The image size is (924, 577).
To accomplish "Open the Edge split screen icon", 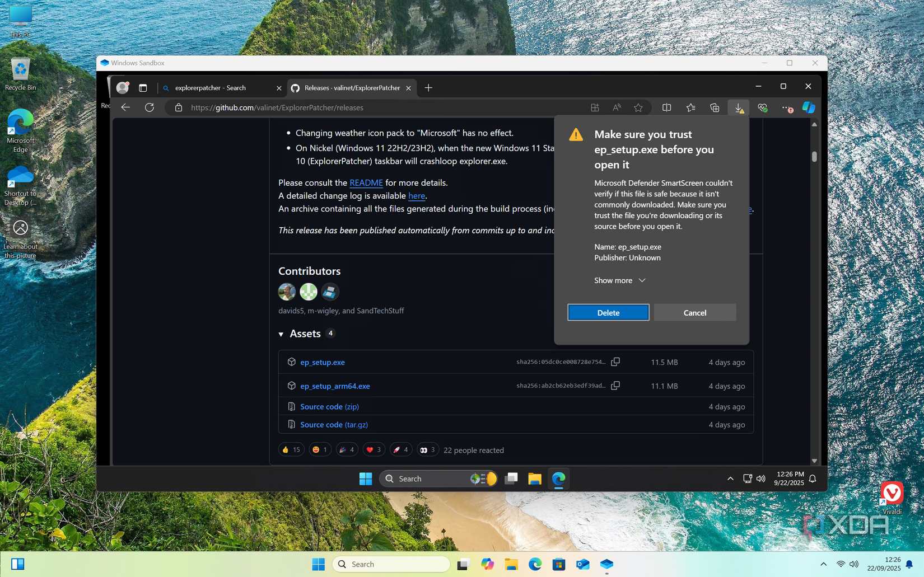I will pos(666,107).
